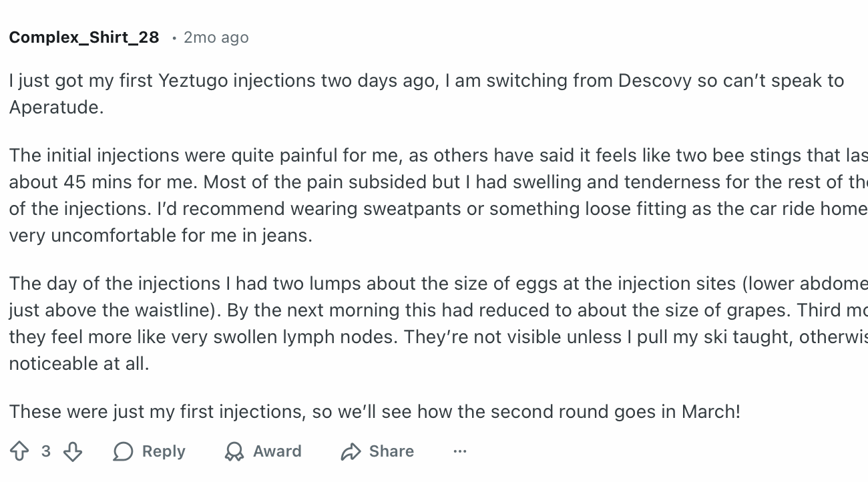Click the vote count number 3

[x=45, y=452]
